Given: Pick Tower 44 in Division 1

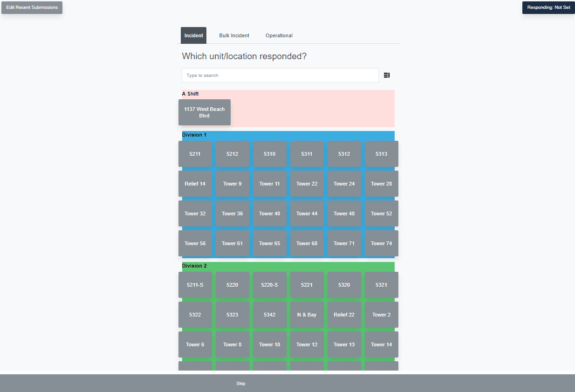Looking at the screenshot, I should (x=307, y=213).
